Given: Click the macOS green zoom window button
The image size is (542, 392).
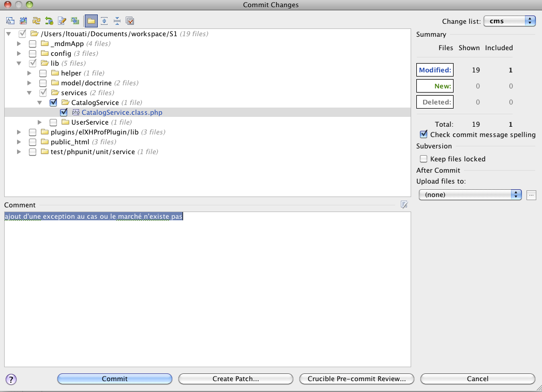Looking at the screenshot, I should pyautogui.click(x=29, y=5).
